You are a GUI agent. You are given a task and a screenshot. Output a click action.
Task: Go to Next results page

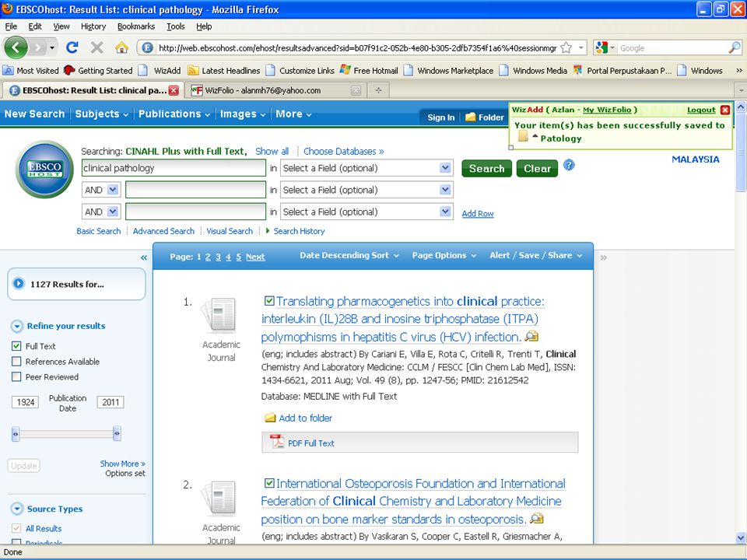[255, 257]
